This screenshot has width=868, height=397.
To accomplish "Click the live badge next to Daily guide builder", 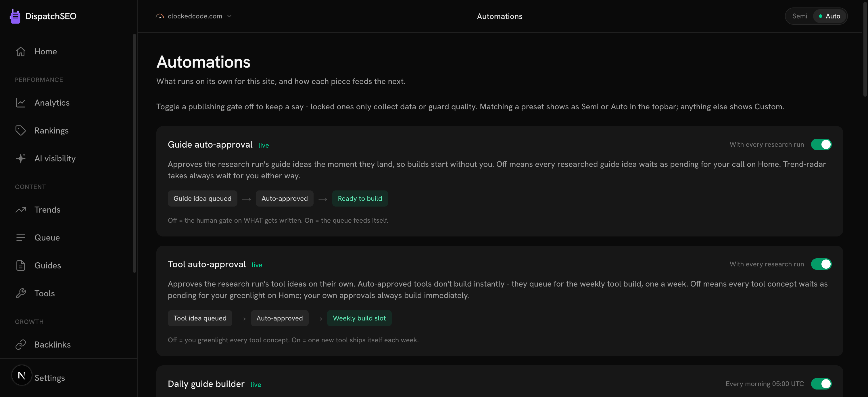I will [x=256, y=385].
